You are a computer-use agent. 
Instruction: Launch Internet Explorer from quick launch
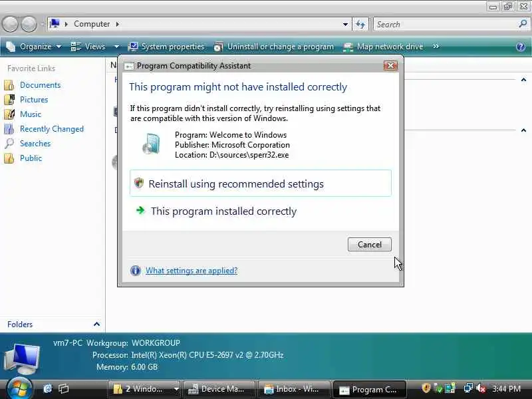(x=47, y=389)
